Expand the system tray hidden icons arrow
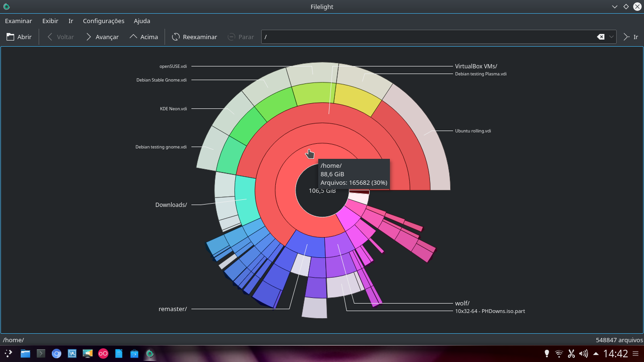 pos(596,354)
